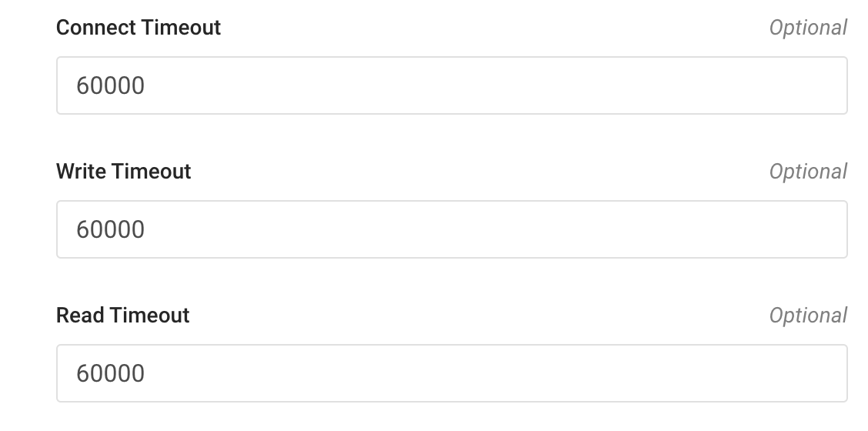Screen dimensions: 868x431
Task: Click into the Write Timeout input box
Action: [452, 229]
